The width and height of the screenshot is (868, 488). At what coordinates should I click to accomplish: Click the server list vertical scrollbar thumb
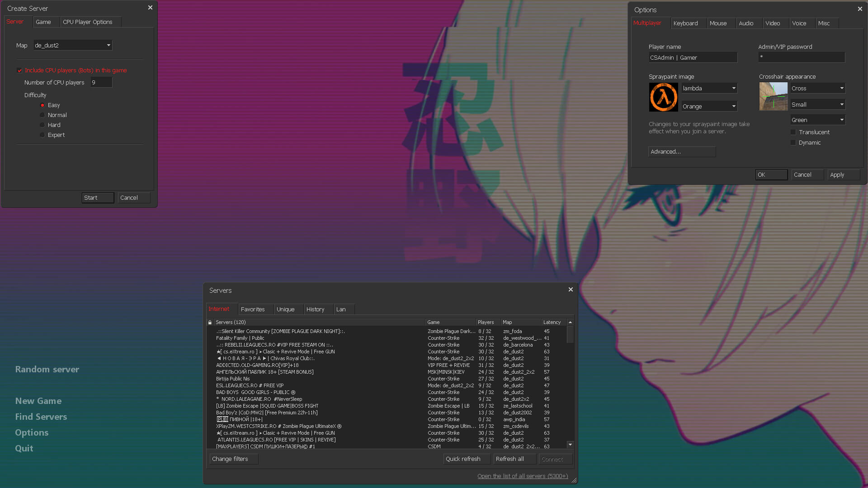[x=570, y=335]
